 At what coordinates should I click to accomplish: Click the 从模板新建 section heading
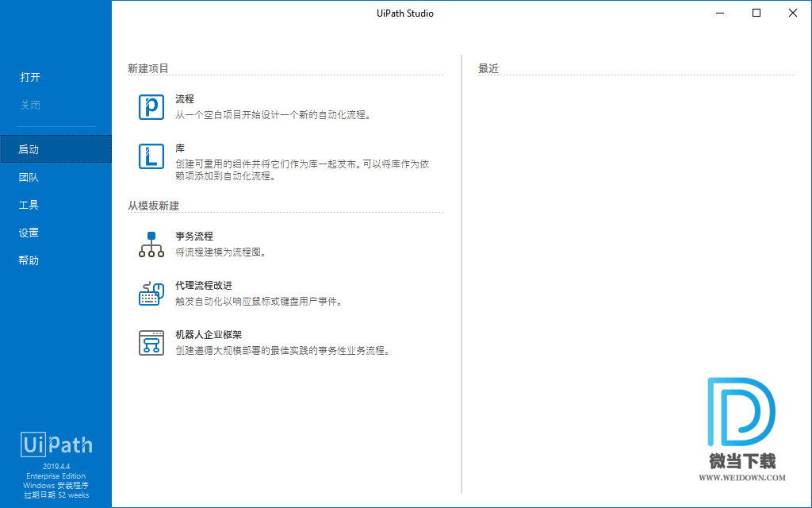153,206
